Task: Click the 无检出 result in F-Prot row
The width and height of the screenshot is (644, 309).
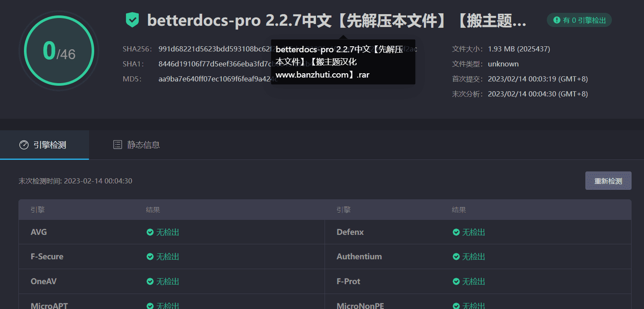Action: pyautogui.click(x=474, y=281)
